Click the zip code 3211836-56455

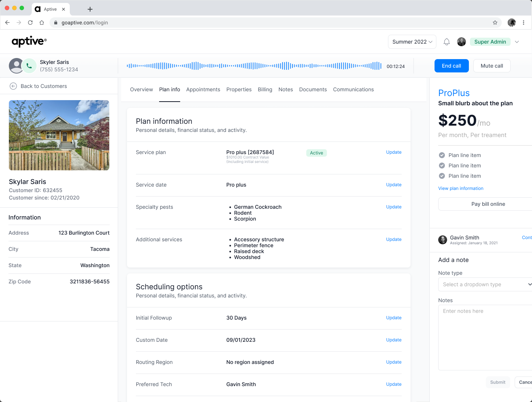(x=90, y=282)
